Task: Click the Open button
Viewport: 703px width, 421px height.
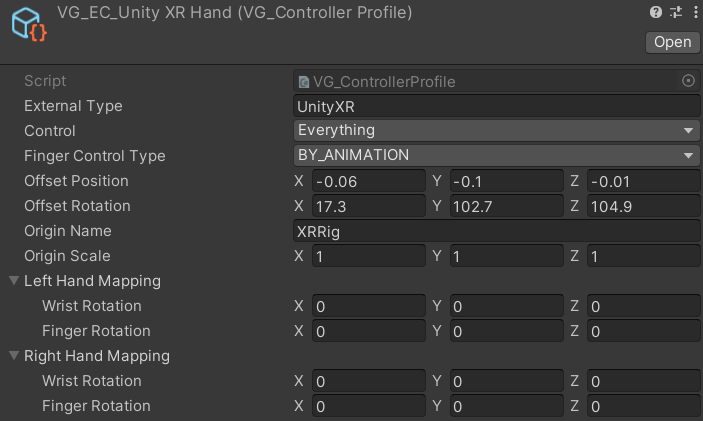Action: (x=672, y=42)
